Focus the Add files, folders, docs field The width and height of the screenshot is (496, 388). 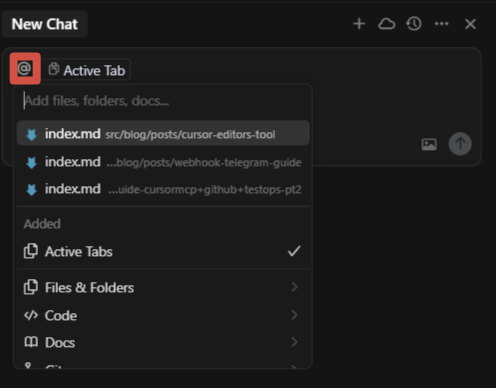[163, 101]
